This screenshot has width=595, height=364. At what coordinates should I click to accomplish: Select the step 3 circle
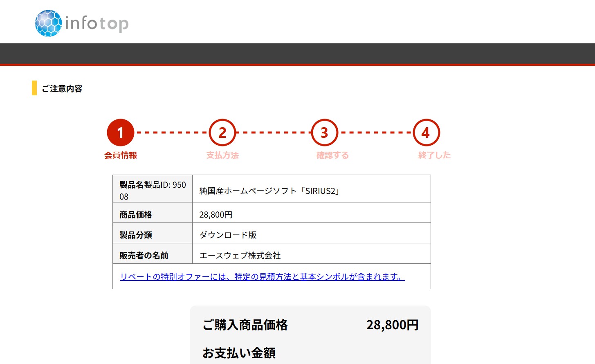[324, 133]
